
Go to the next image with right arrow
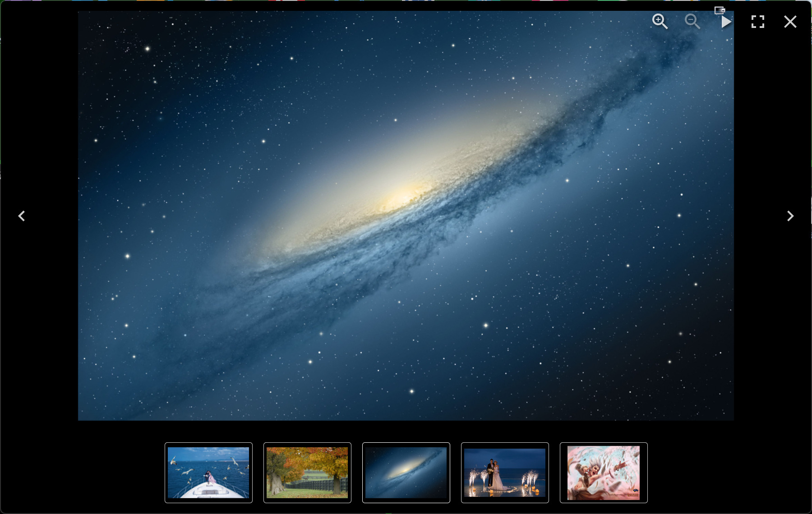790,216
